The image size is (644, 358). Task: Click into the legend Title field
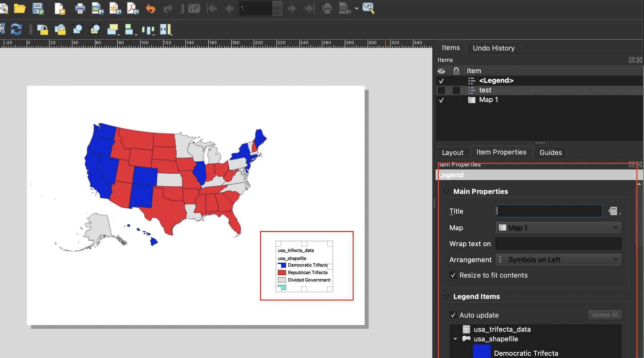[x=549, y=211]
